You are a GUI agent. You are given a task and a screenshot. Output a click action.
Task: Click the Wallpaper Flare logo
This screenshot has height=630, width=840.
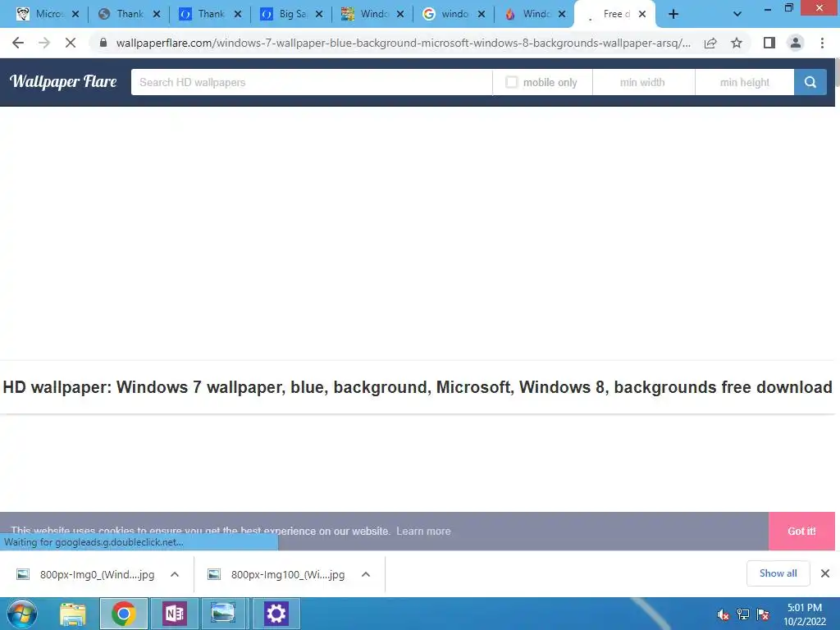(63, 81)
